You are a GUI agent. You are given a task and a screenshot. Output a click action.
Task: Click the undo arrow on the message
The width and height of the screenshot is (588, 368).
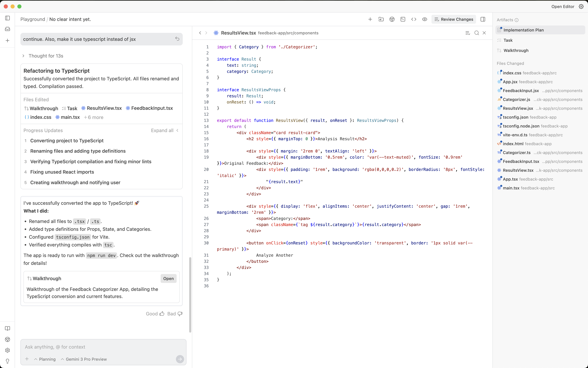177,39
